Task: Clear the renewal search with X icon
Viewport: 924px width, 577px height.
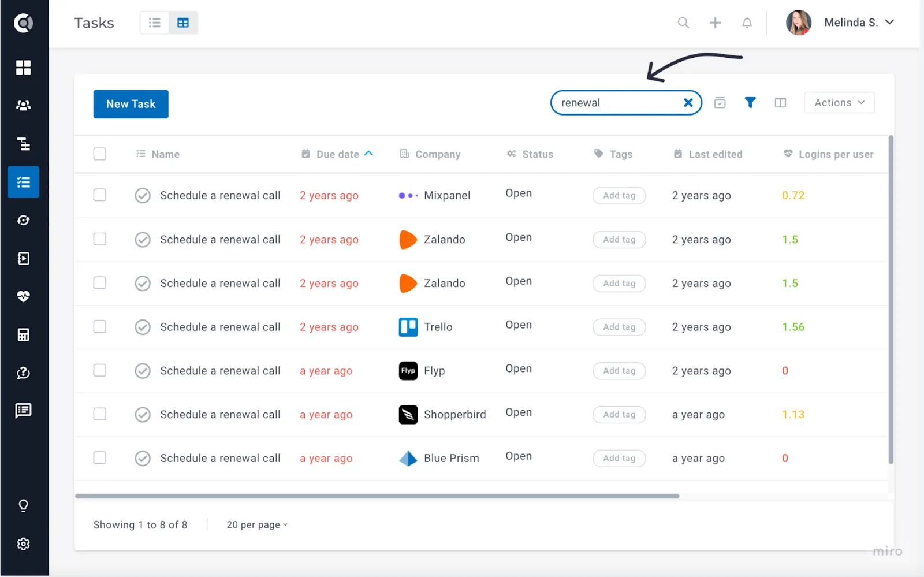Action: click(688, 103)
